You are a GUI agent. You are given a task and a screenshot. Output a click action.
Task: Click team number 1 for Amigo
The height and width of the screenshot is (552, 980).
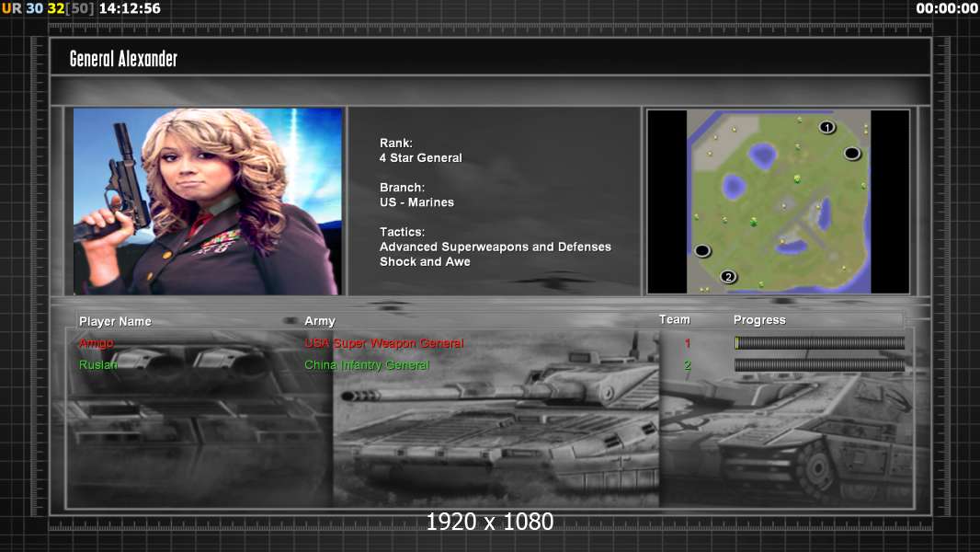[x=688, y=343]
